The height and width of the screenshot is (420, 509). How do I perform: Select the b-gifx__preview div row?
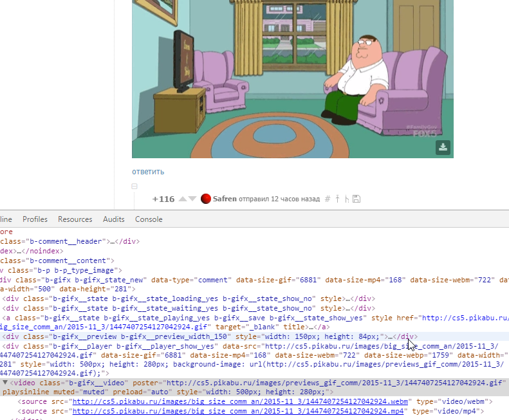(x=255, y=336)
